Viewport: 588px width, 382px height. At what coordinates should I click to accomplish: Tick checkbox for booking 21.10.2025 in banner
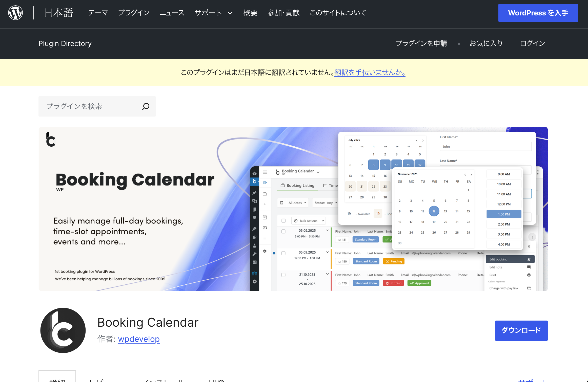pyautogui.click(x=283, y=275)
